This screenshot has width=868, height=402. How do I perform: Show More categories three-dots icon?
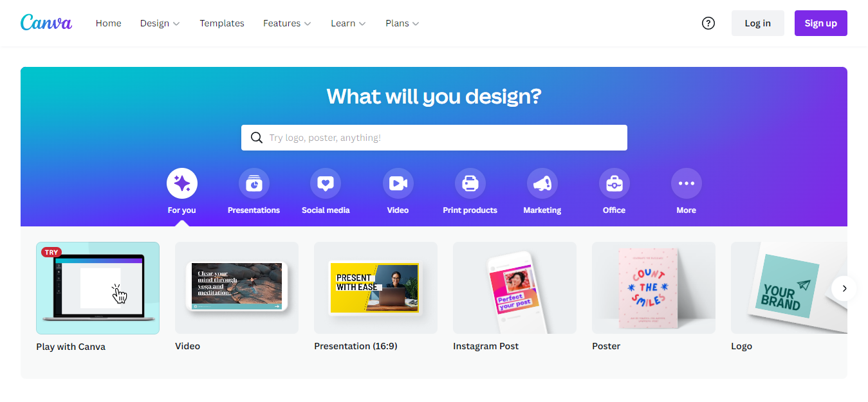[x=687, y=184]
